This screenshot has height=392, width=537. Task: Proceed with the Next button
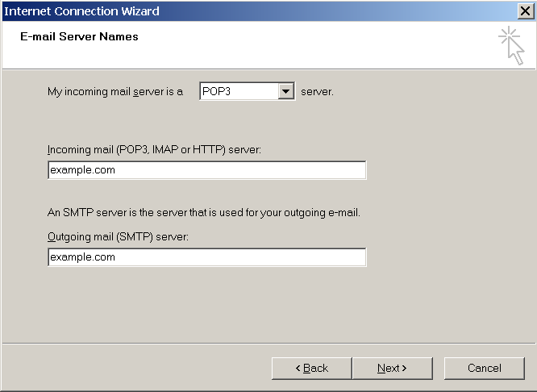coord(392,368)
